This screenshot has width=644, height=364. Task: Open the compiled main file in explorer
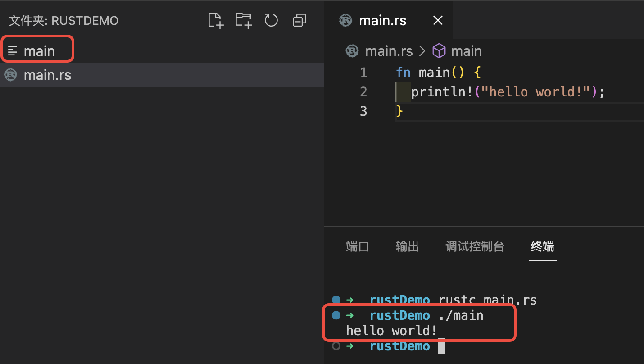162,51
